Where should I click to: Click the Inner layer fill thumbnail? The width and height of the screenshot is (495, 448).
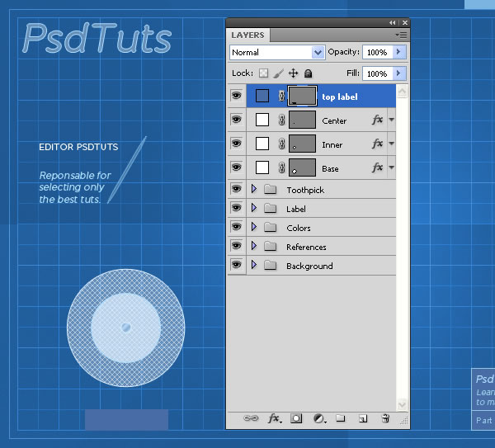click(x=262, y=144)
